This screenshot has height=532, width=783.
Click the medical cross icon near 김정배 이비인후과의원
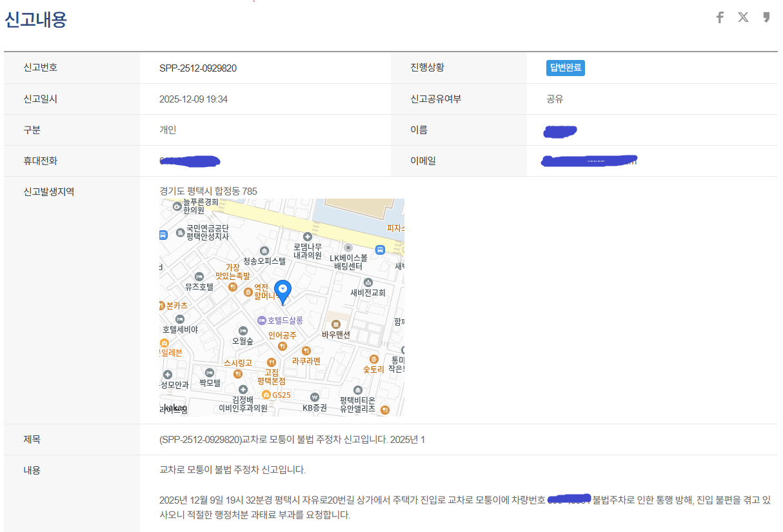[x=243, y=389]
